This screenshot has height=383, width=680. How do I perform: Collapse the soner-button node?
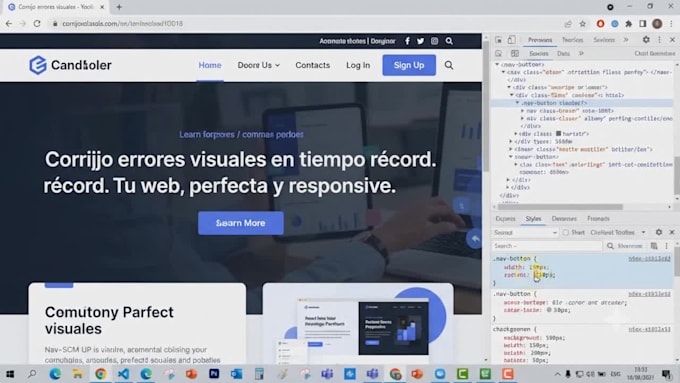click(x=511, y=157)
